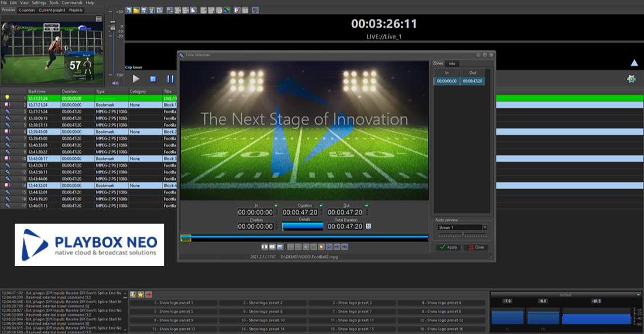Image resolution: width=644 pixels, height=334 pixels.
Task: Click the blank document toolbar icon
Action: pos(193,11)
